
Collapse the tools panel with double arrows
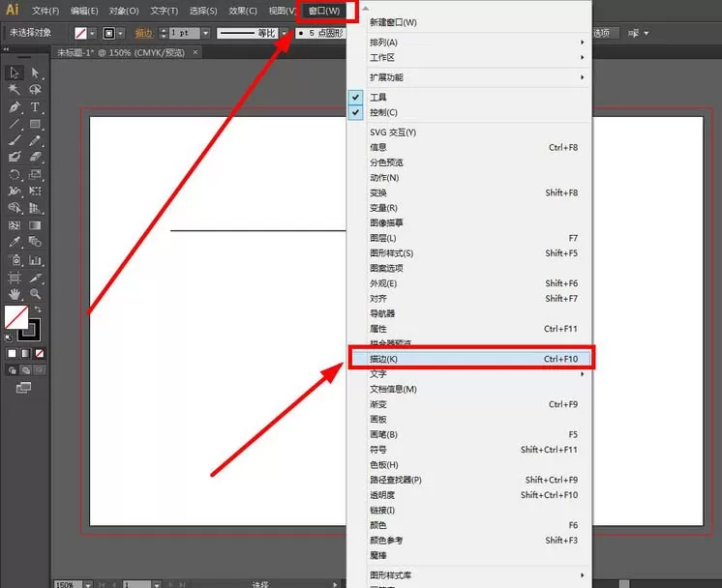6,48
